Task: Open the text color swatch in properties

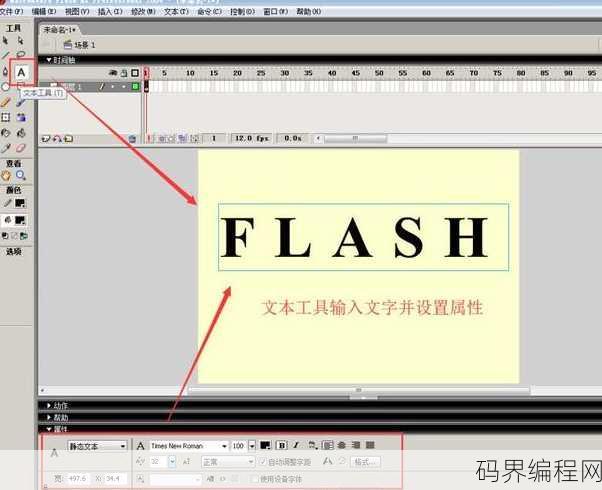Action: click(265, 445)
